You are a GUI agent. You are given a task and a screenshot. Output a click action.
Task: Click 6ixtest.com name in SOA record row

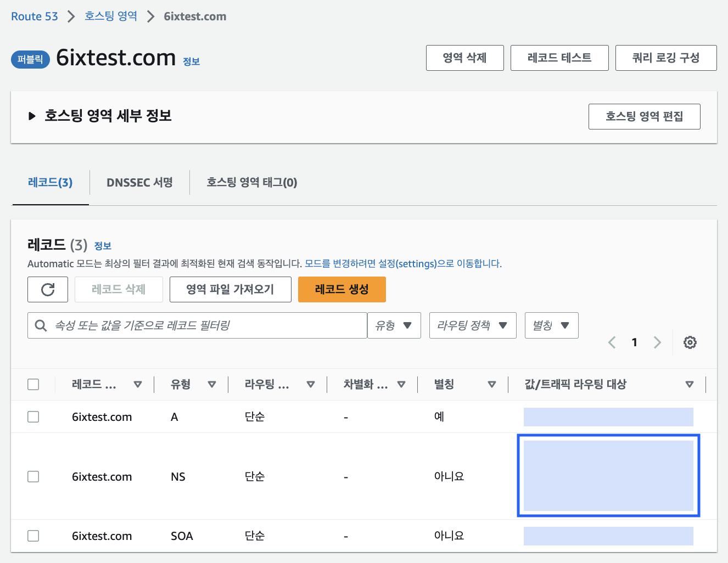102,536
